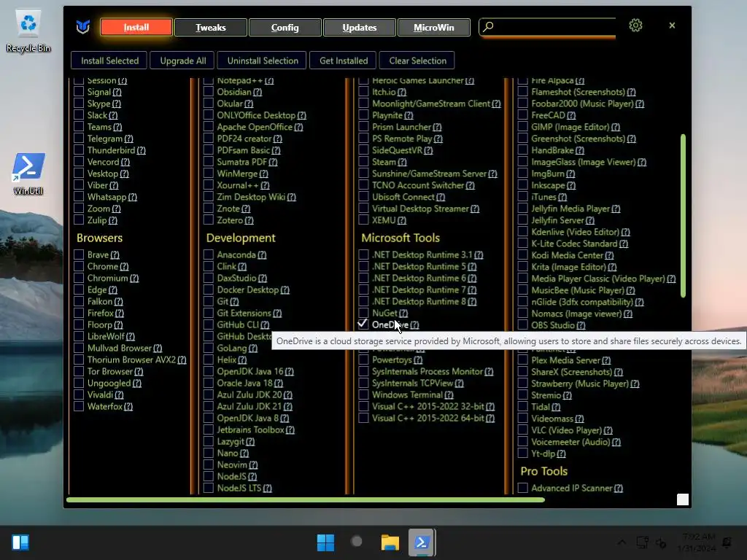
Task: Click the help (?) link next to iTunes
Action: pyautogui.click(x=562, y=197)
